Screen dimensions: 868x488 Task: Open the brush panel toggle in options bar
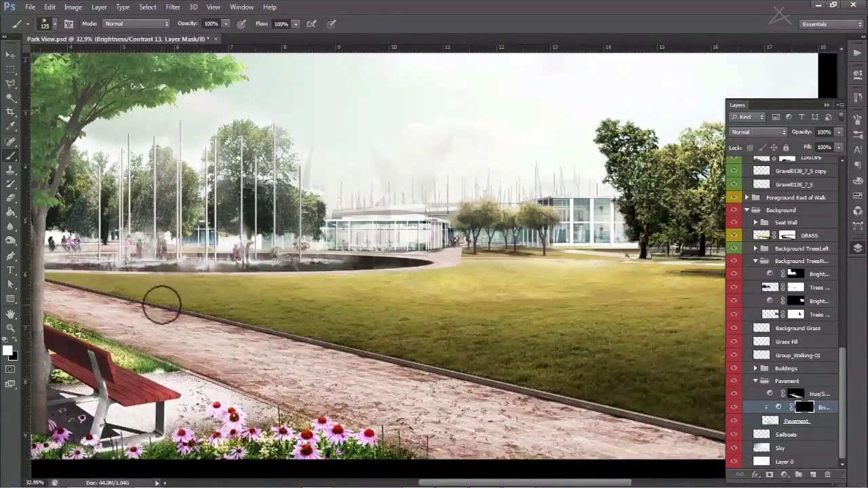[x=68, y=24]
